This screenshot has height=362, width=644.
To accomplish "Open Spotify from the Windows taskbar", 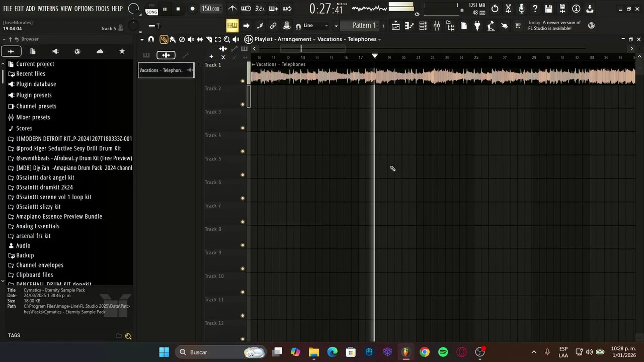I will [x=443, y=352].
